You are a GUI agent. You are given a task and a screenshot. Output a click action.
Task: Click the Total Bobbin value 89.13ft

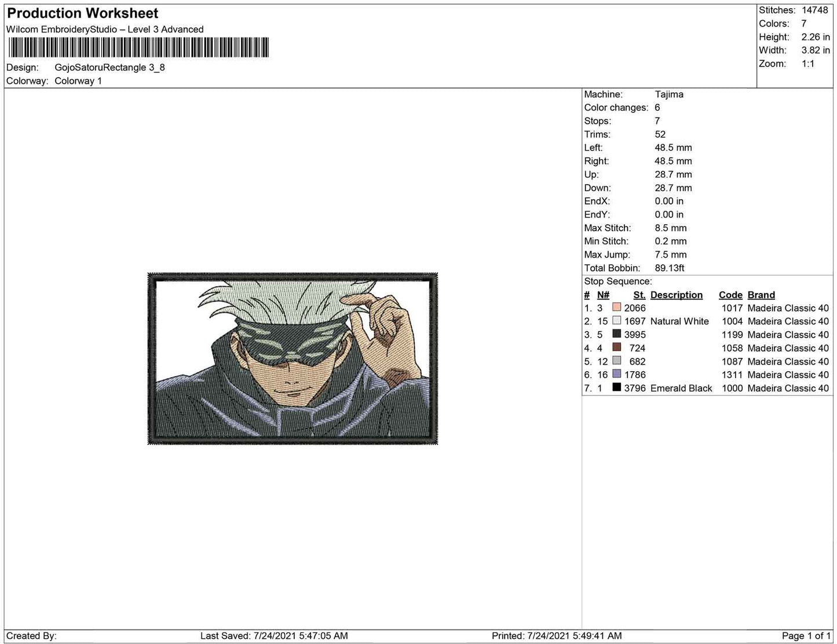point(670,268)
